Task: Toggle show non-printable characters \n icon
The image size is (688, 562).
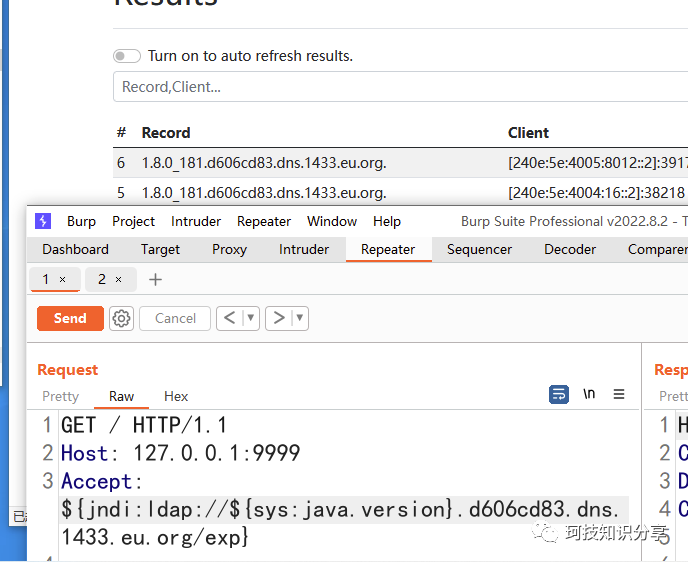Action: click(x=589, y=394)
